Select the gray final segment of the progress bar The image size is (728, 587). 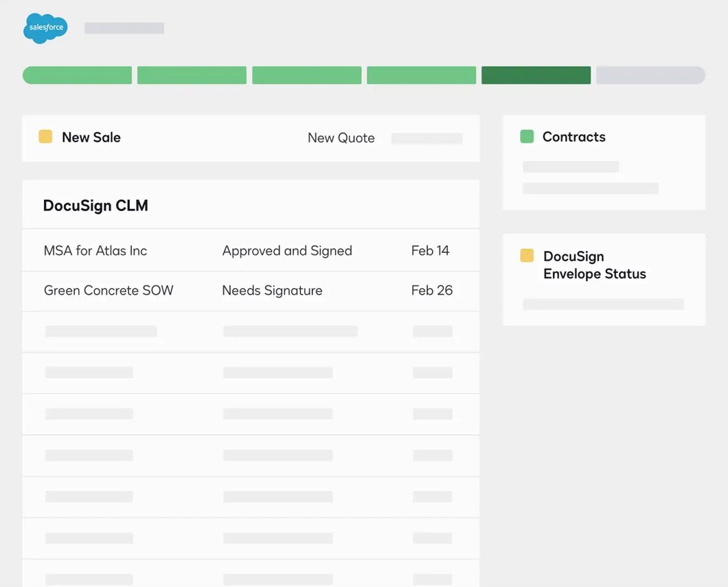pos(650,75)
